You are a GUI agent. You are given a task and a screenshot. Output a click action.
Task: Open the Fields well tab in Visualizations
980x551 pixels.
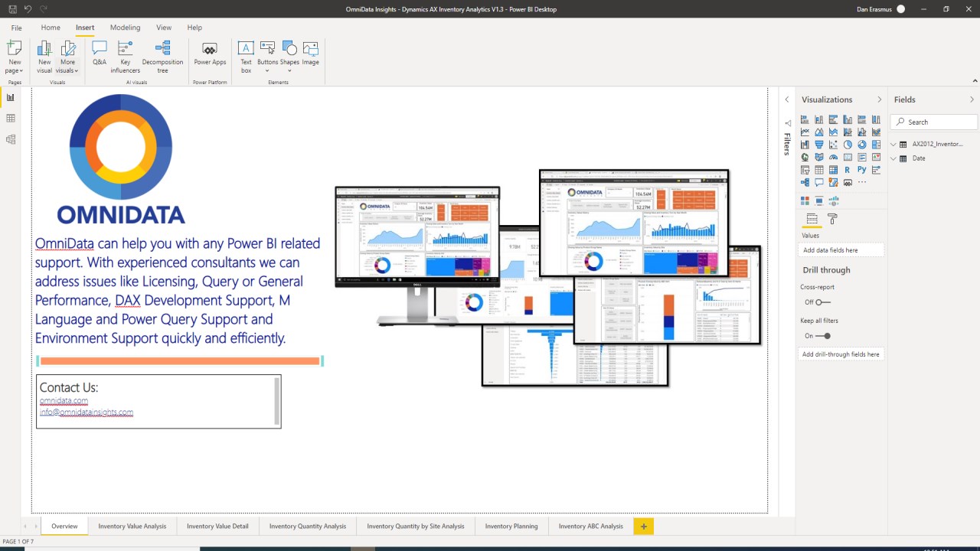pyautogui.click(x=812, y=220)
